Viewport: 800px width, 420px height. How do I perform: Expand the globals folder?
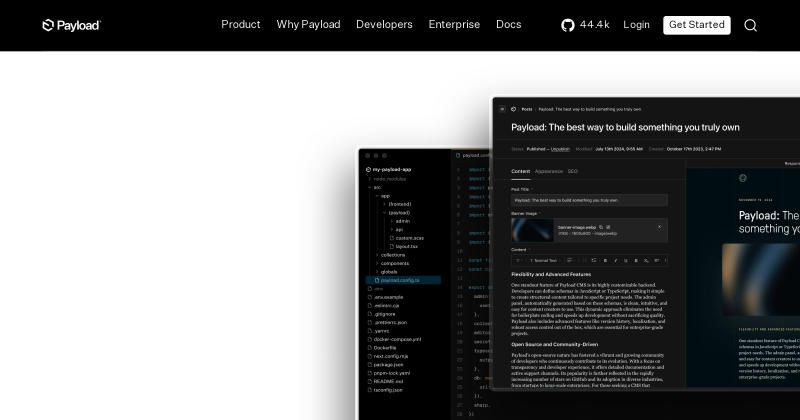pos(386,271)
